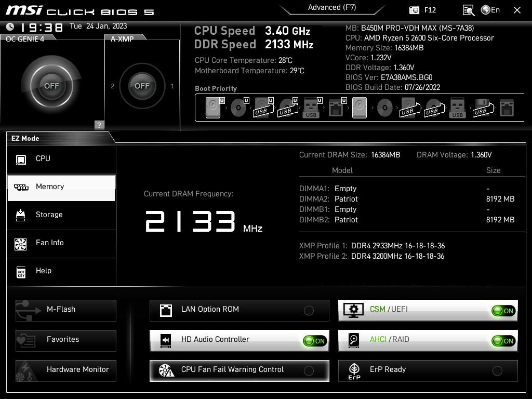Click the fan icon beside Fan Info
The image size is (532, 399).
[21, 244]
